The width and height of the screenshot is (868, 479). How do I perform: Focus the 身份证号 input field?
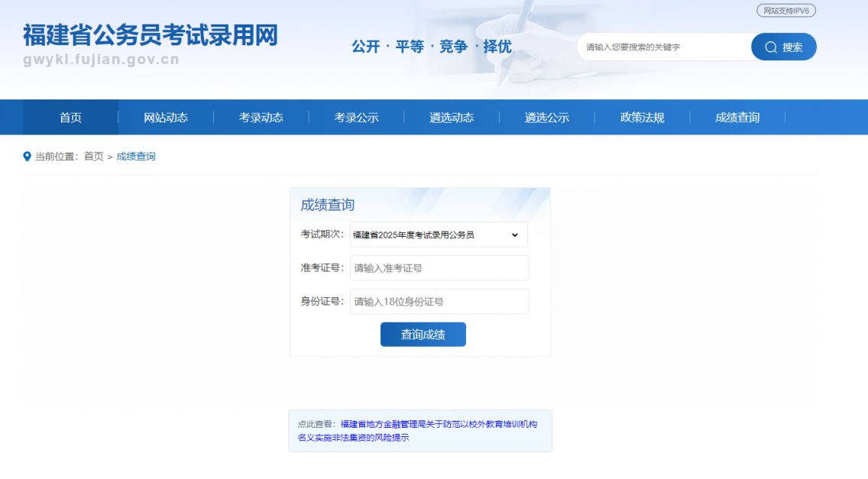[439, 302]
